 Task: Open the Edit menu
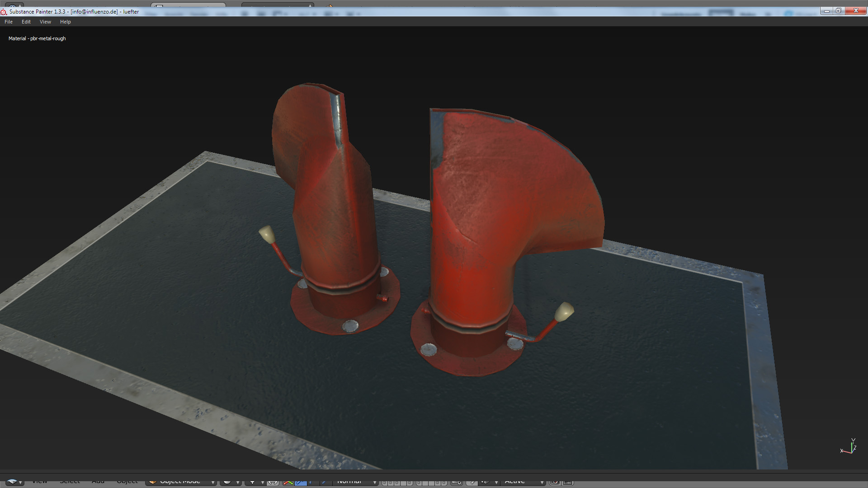(x=26, y=22)
